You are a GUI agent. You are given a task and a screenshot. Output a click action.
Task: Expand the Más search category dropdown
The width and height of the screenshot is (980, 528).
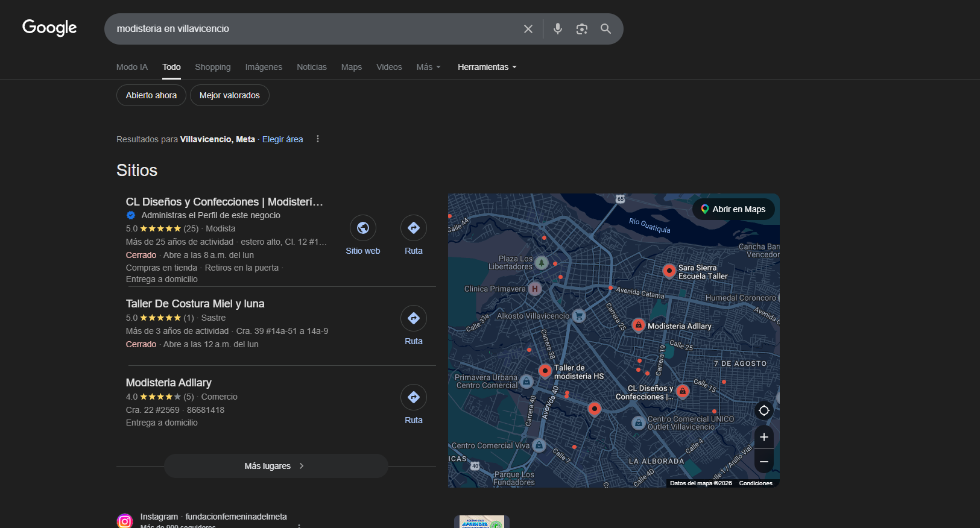pos(428,67)
